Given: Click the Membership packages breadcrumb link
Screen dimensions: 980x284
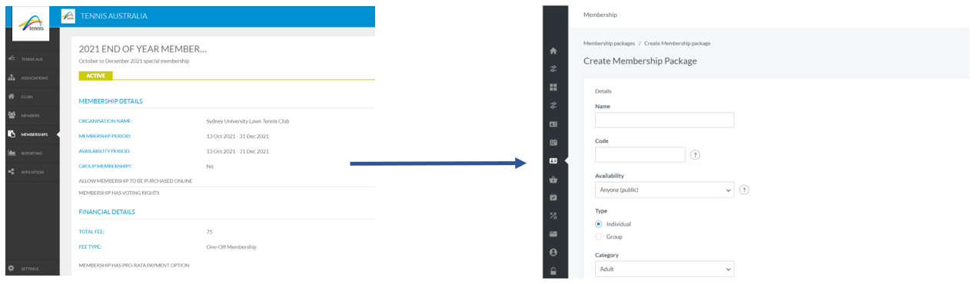Looking at the screenshot, I should 609,44.
